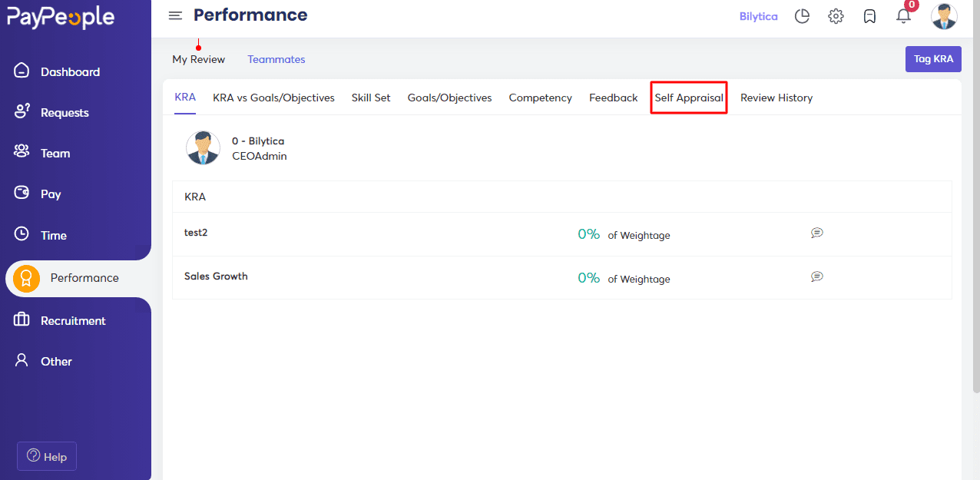The image size is (980, 480).
Task: Select My Review sub-tab
Action: (x=198, y=59)
